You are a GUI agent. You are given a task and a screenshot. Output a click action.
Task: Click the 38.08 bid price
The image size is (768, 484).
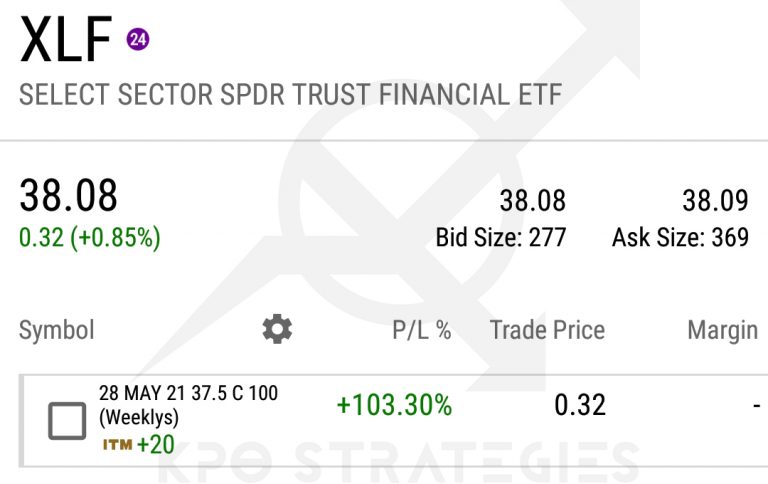533,201
